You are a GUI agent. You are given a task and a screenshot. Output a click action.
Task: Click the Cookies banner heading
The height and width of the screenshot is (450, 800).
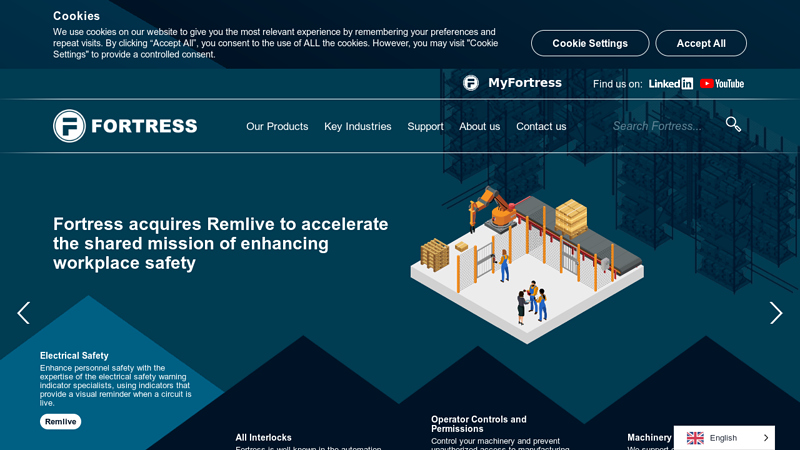[77, 16]
